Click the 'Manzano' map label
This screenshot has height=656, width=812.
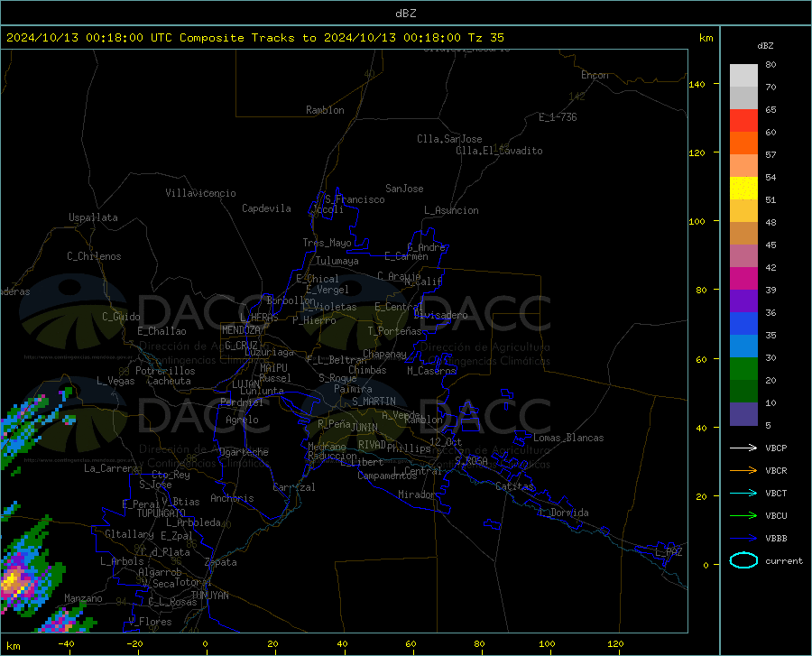pos(83,598)
